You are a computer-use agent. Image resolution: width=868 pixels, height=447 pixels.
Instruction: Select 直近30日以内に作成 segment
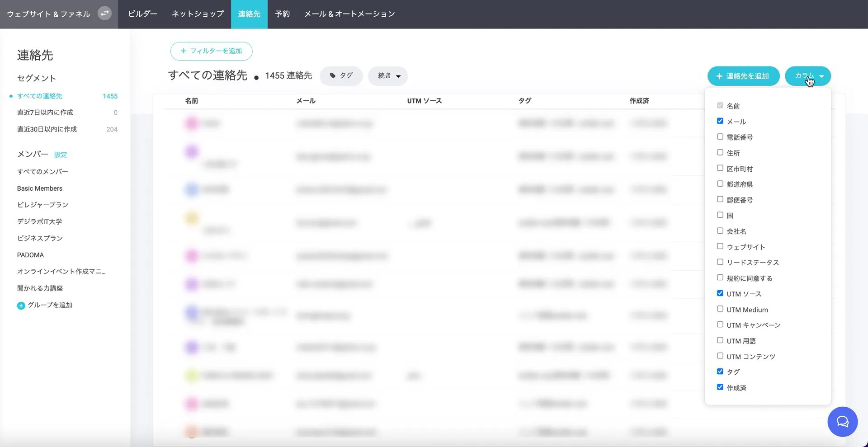(x=47, y=129)
